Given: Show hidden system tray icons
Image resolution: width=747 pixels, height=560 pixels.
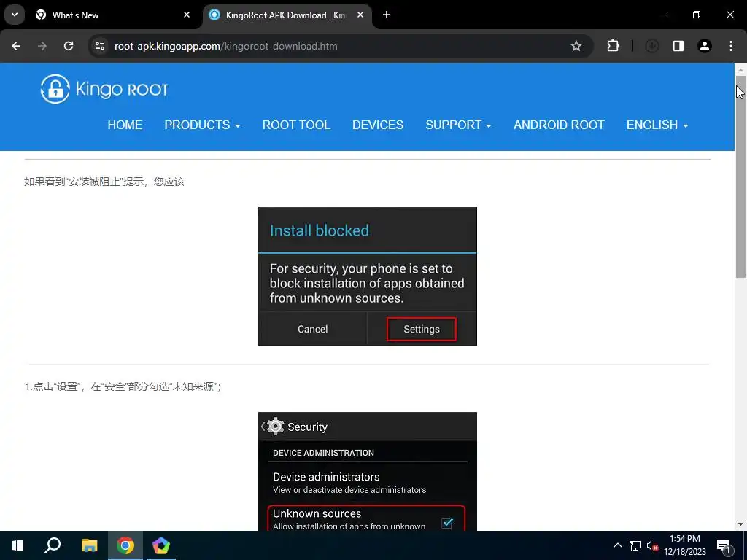Looking at the screenshot, I should pos(617,545).
